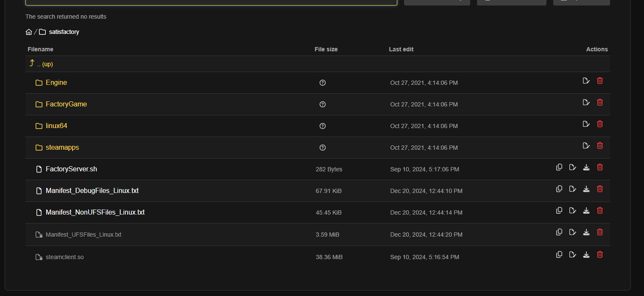Sort by File size column header
This screenshot has width=644, height=296.
pyautogui.click(x=326, y=49)
